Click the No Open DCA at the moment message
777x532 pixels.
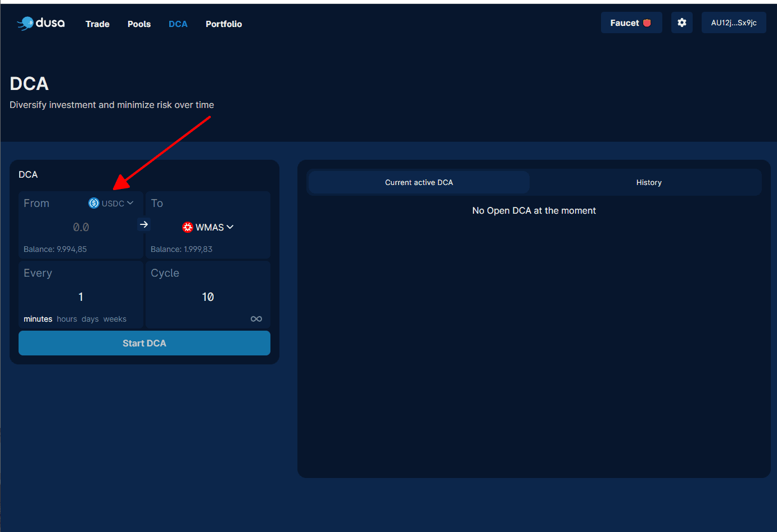click(x=534, y=210)
